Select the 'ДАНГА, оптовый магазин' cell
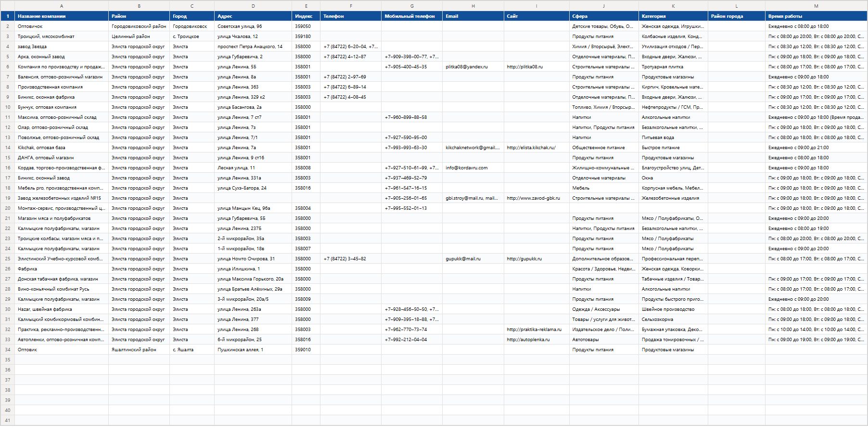Screen dimensions: 868x434 coord(62,158)
